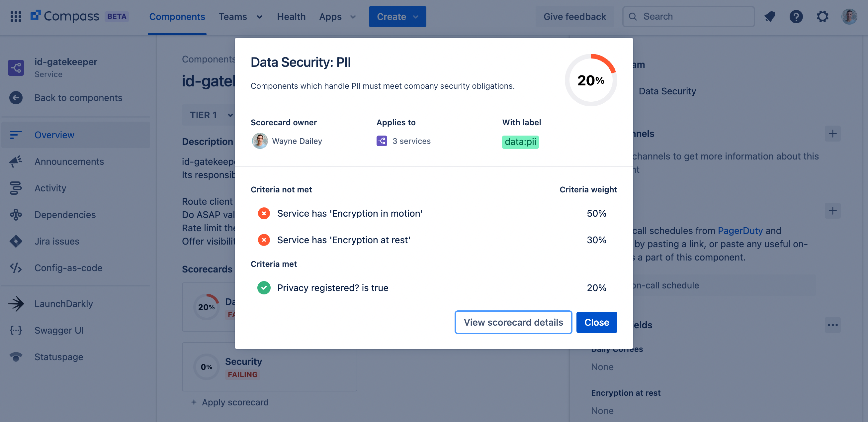868x422 pixels.
Task: Open the more options meatball menu
Action: point(832,325)
